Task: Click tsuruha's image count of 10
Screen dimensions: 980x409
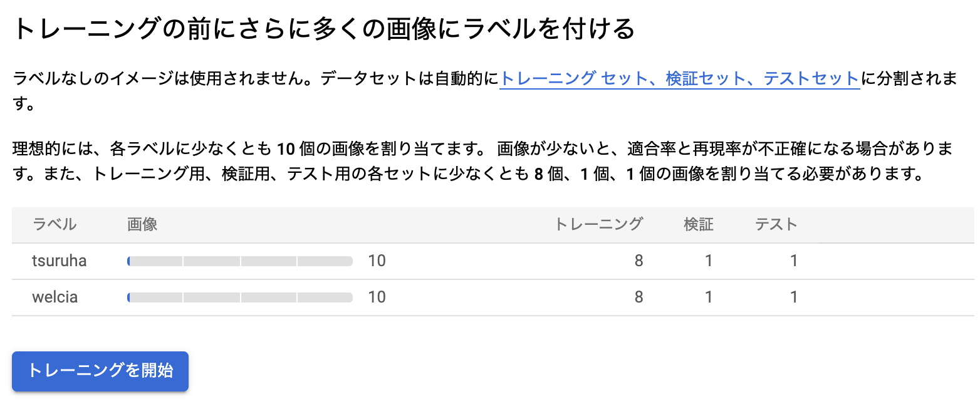Action: [376, 261]
